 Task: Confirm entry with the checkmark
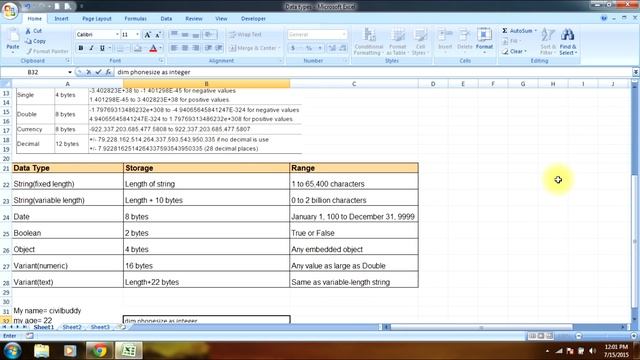coord(98,72)
